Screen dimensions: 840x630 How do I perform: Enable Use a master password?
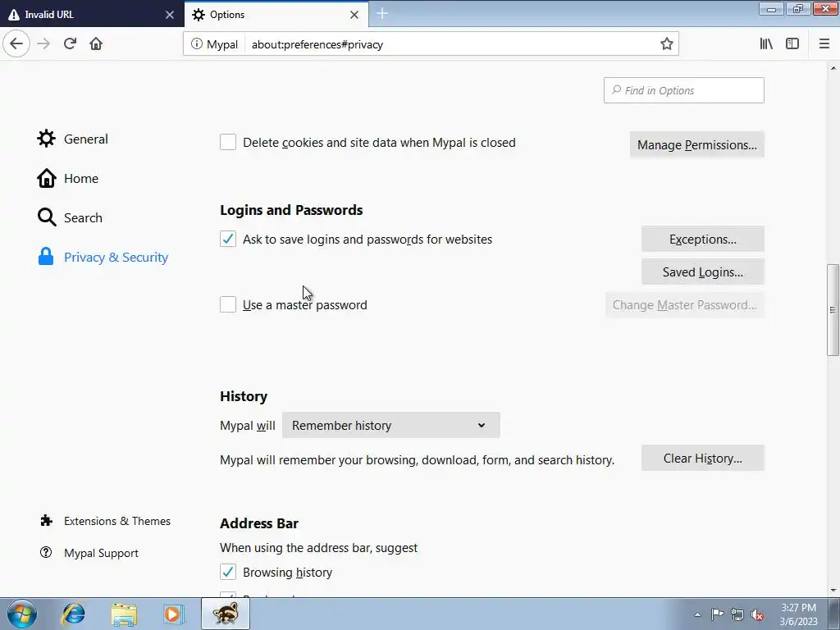228,304
